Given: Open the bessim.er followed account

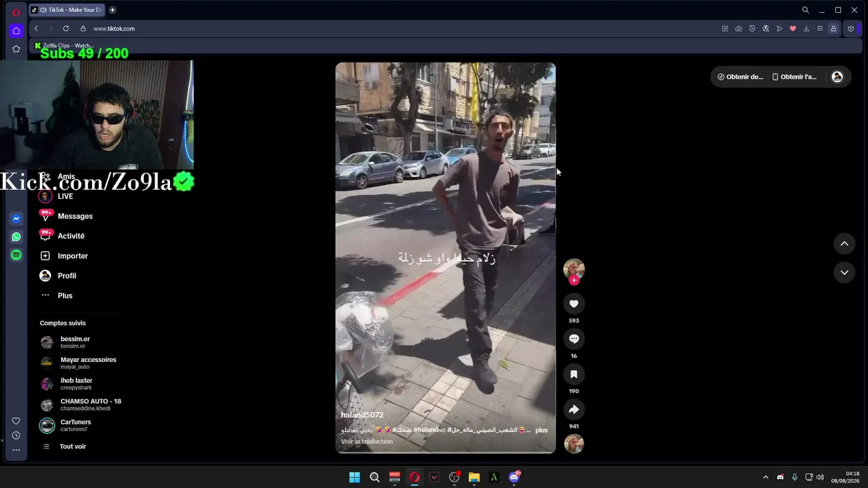Looking at the screenshot, I should [65, 342].
